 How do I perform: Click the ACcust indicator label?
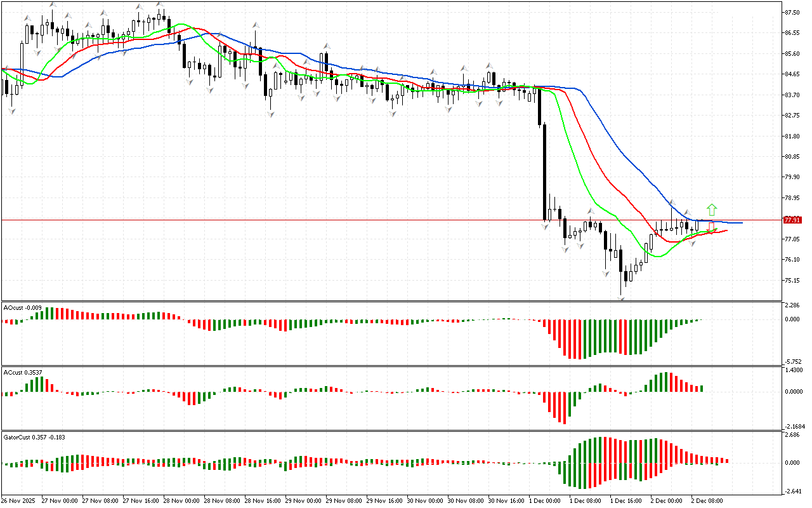click(24, 372)
